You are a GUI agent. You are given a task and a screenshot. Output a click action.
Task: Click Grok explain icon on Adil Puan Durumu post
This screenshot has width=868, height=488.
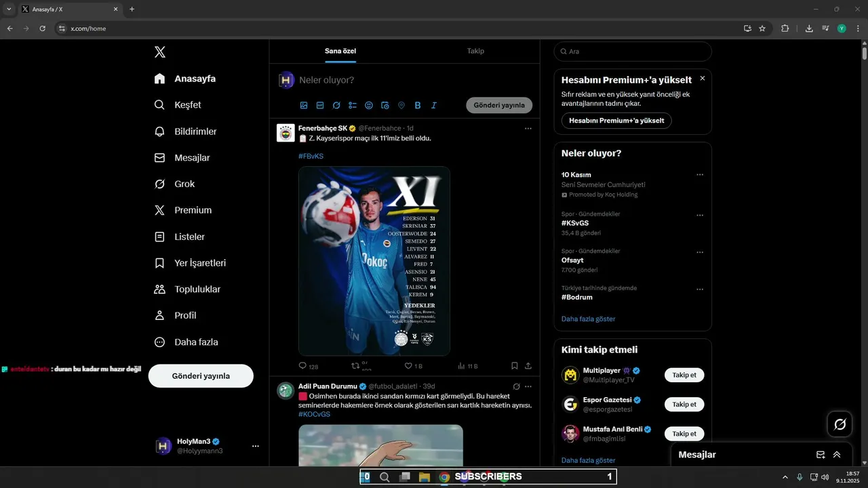pyautogui.click(x=516, y=386)
